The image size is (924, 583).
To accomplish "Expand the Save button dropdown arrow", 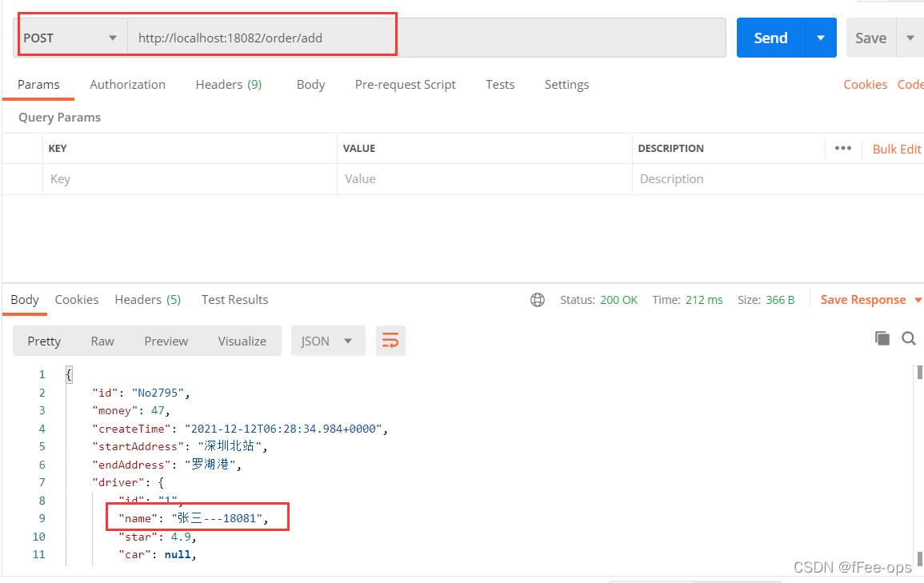I will click(x=910, y=38).
